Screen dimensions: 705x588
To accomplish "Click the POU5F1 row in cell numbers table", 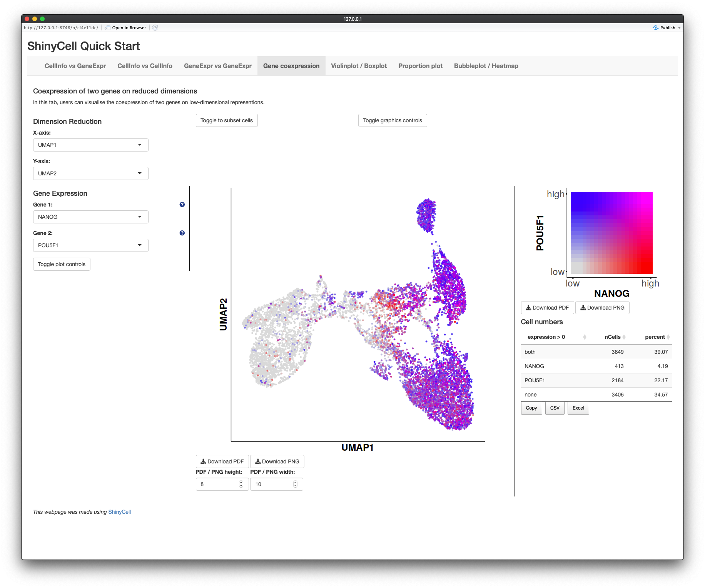I will (596, 380).
